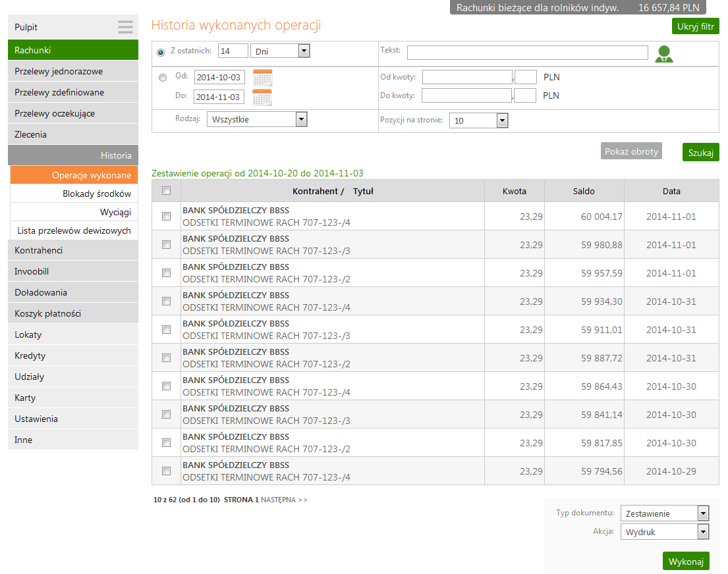The image size is (728, 574).
Task: Click the Wykonaj button
Action: (686, 561)
